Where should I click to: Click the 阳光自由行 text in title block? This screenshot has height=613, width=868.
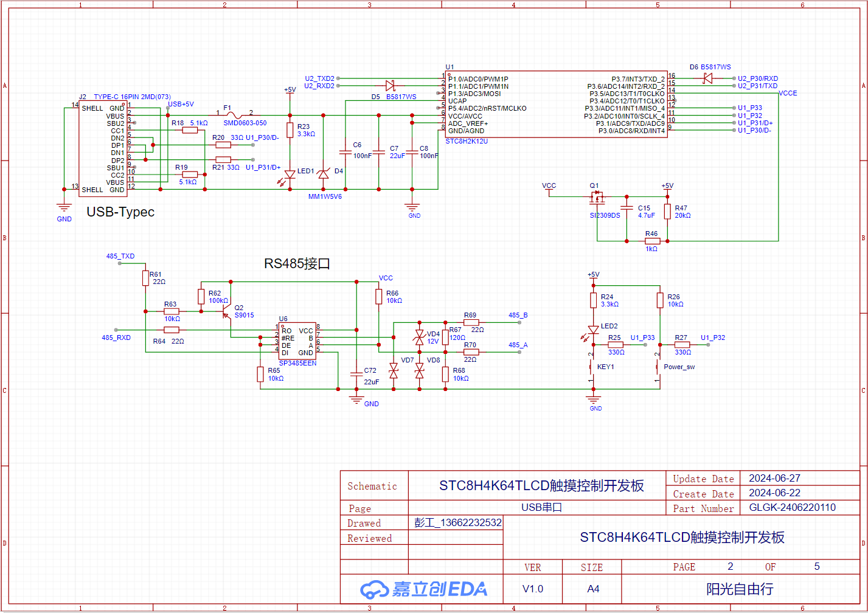(x=740, y=589)
